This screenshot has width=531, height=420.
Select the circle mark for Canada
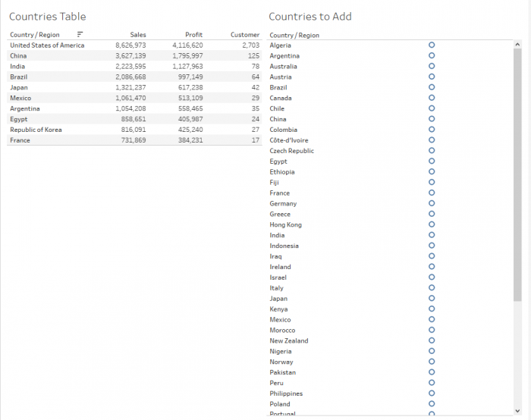coord(432,98)
